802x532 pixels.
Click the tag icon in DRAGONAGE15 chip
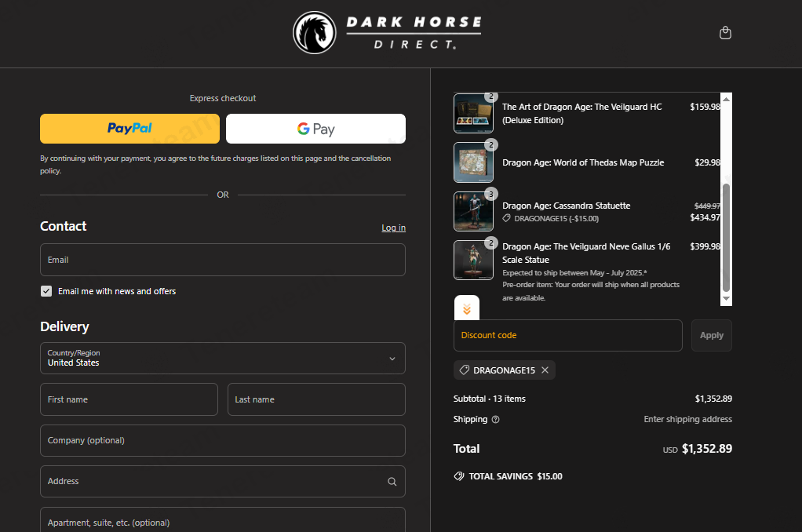click(x=464, y=370)
